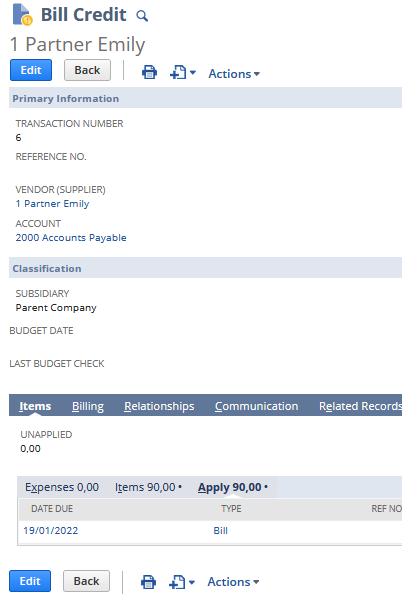Click the Parent Company subsidiary value

pyautogui.click(x=56, y=308)
